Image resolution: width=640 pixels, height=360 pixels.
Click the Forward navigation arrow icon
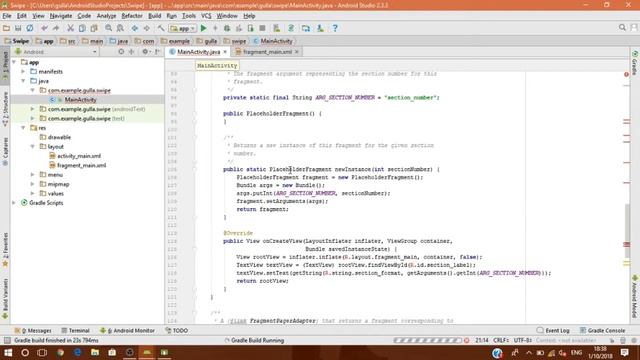click(146, 28)
